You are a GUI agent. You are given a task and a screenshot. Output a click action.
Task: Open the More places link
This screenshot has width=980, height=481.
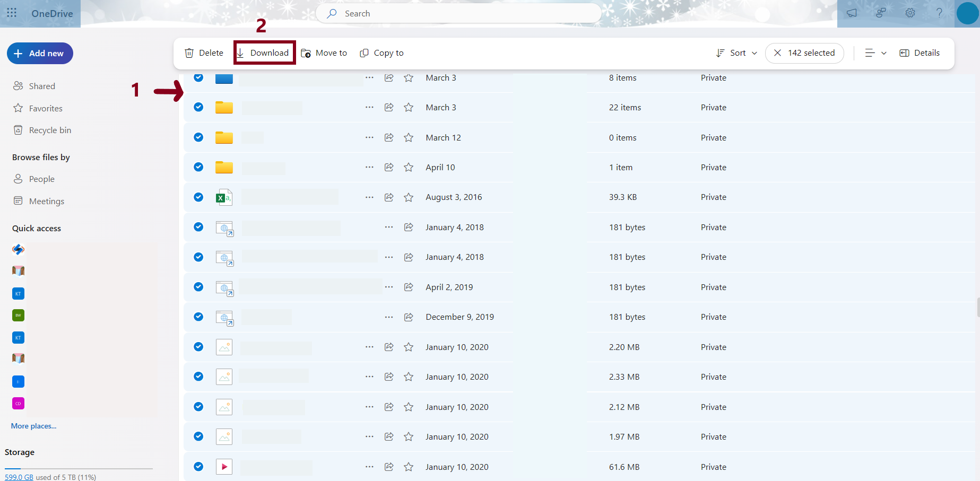pyautogui.click(x=33, y=426)
